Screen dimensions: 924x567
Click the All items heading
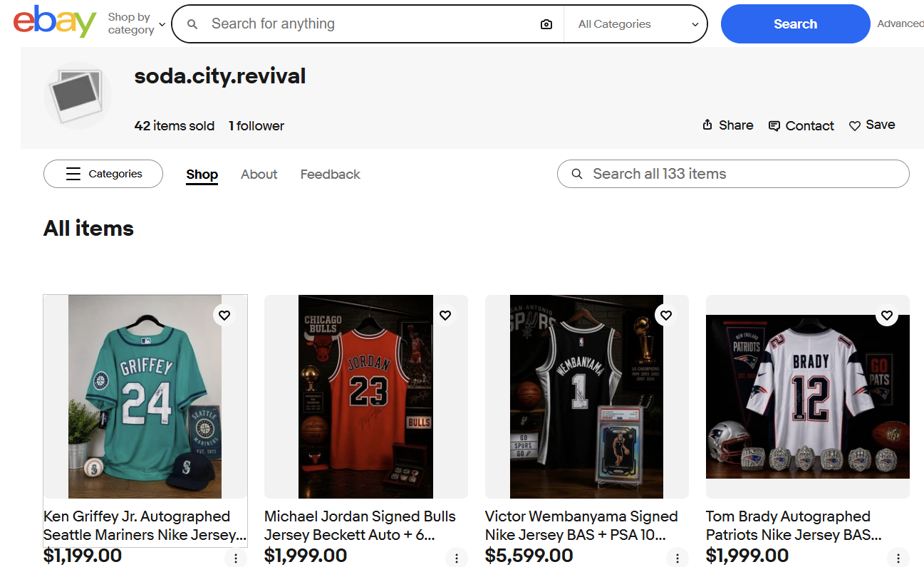click(x=88, y=229)
